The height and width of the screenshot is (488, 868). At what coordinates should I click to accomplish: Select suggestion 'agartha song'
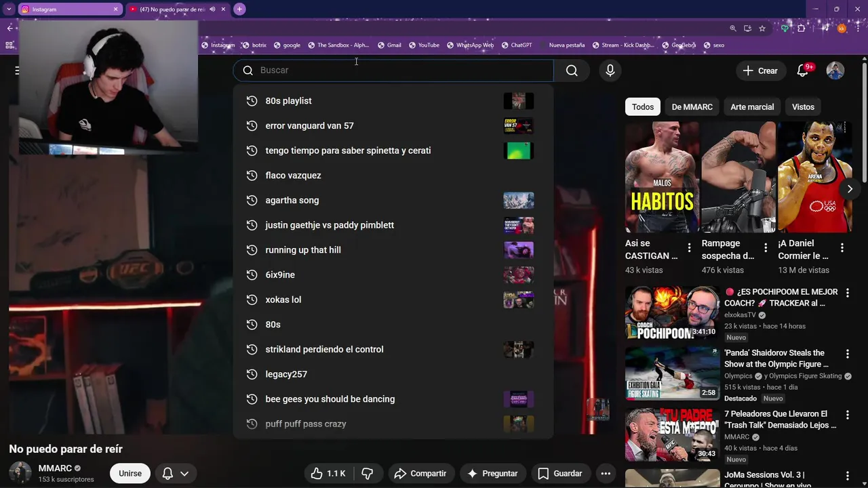coord(393,201)
